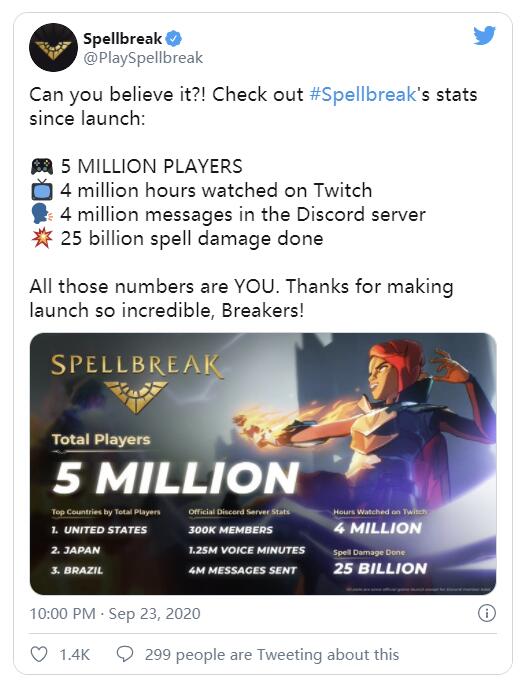Click the blue verified badge

[x=173, y=38]
